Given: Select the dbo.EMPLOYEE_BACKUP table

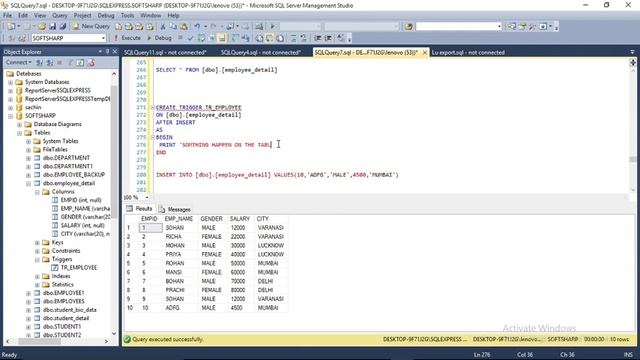Looking at the screenshot, I should [74, 175].
